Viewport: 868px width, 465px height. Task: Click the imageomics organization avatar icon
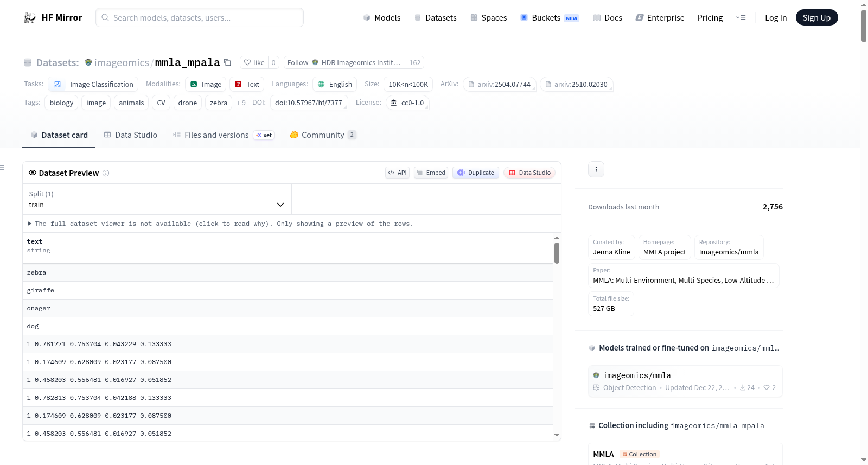[x=88, y=62]
